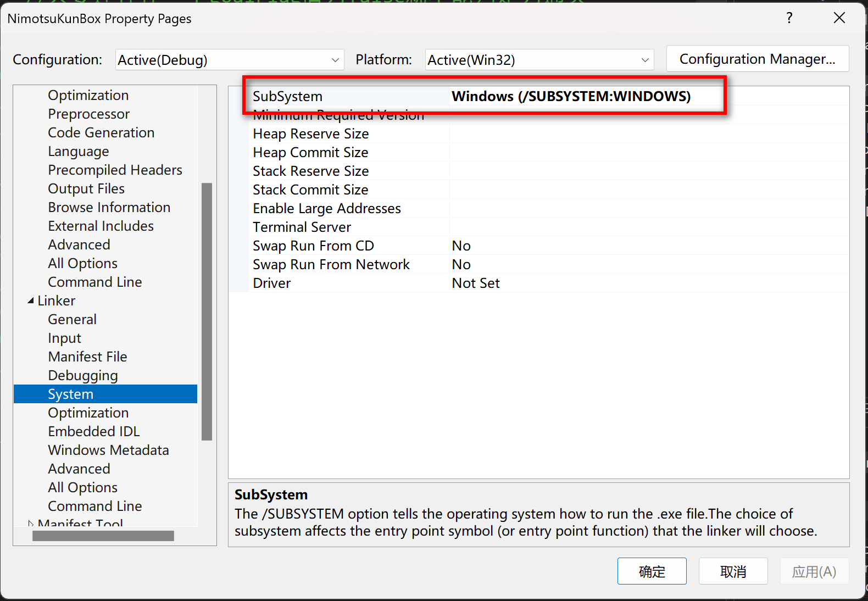Select the SubSystem property name
The width and height of the screenshot is (868, 601).
click(x=287, y=96)
